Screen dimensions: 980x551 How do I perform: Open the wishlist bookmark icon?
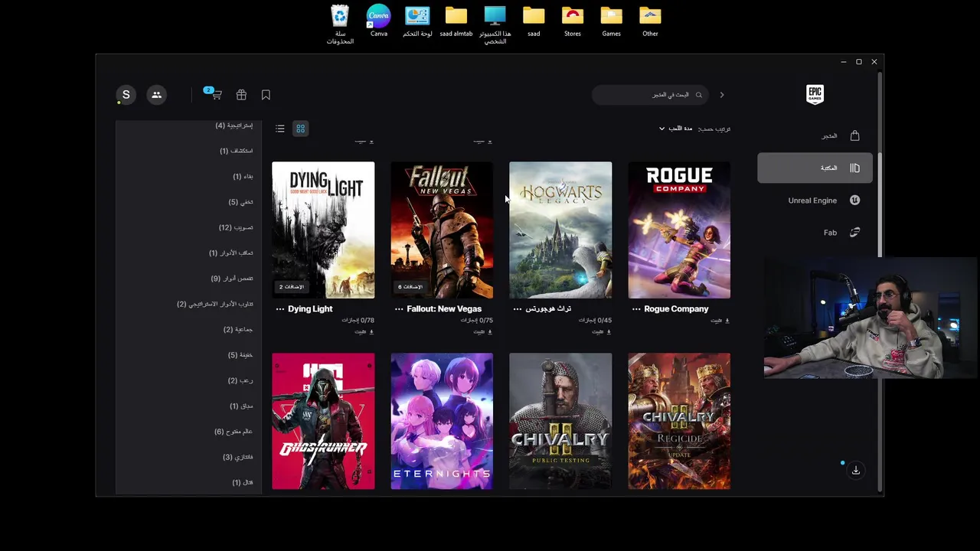click(266, 95)
